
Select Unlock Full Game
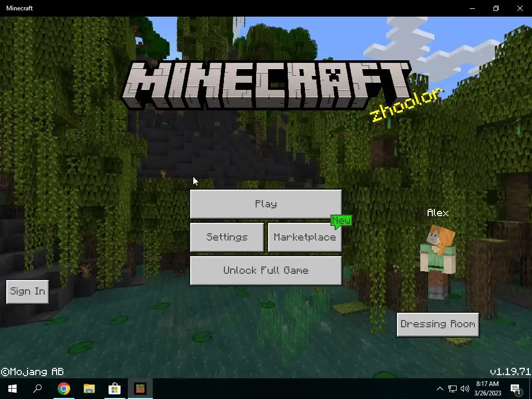[265, 270]
